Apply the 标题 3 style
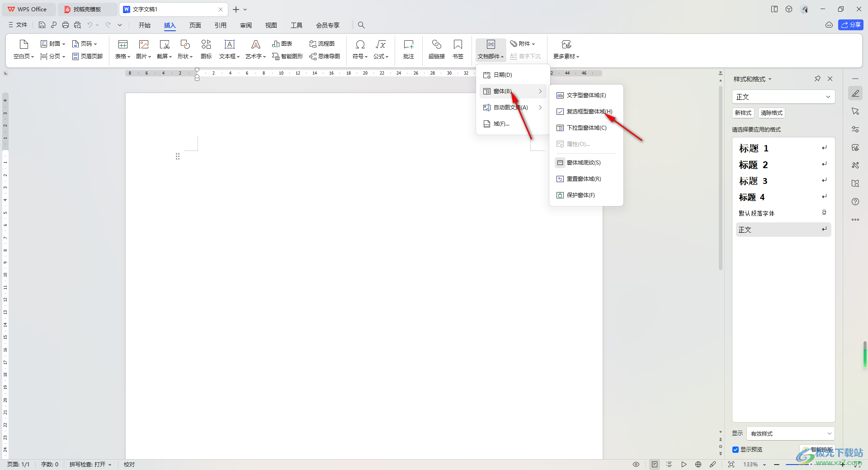The height and width of the screenshot is (470, 868). point(783,181)
